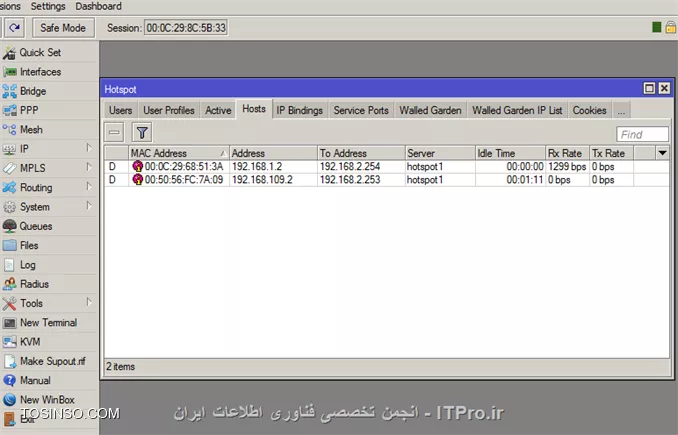Sort by To Address column header
The image size is (678, 435).
pyautogui.click(x=361, y=154)
